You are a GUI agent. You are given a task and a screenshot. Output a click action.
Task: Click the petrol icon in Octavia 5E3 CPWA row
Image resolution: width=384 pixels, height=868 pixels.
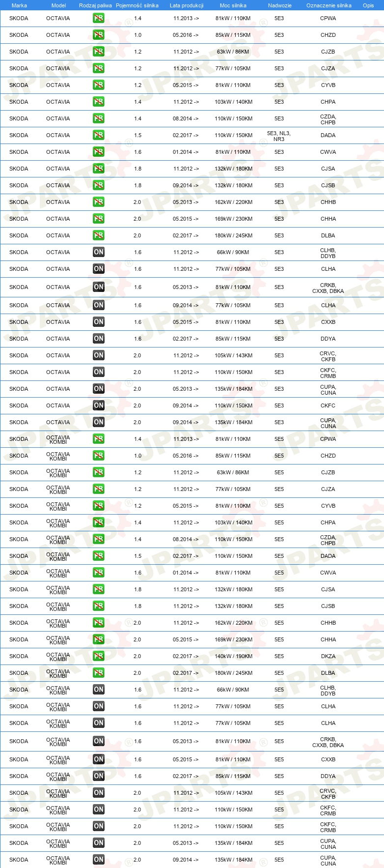(99, 18)
